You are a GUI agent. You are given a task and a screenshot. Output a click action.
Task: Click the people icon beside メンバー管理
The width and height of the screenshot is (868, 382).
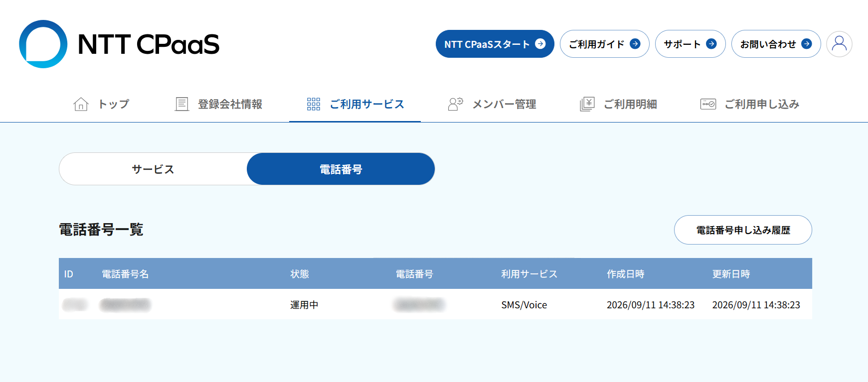pyautogui.click(x=456, y=104)
